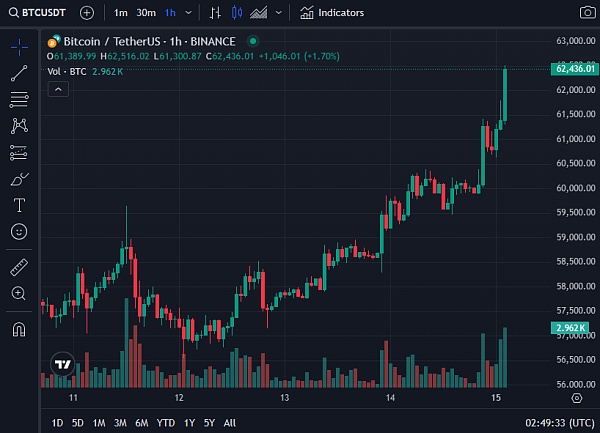Click the 56,000.00 price scale label

(x=576, y=384)
